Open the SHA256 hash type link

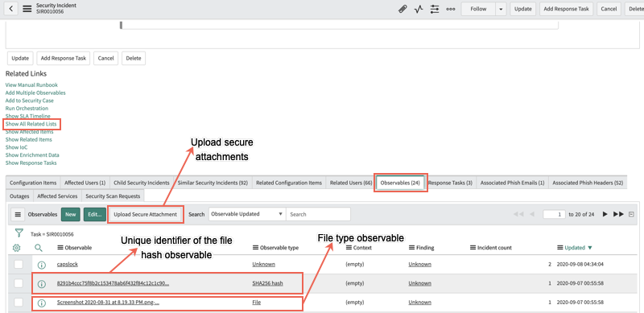267,283
